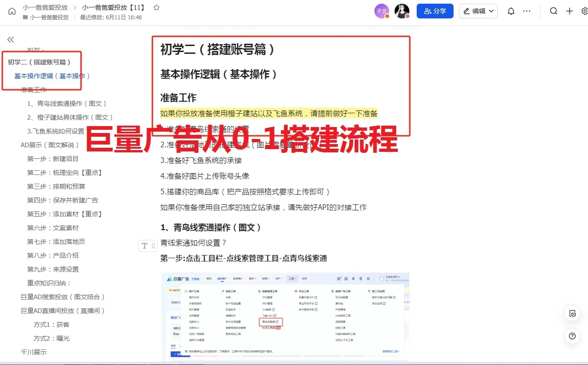Click heading 1、青鸟线索通操作（图文） in body
Viewport: 588px width, 365px height.
point(211,227)
